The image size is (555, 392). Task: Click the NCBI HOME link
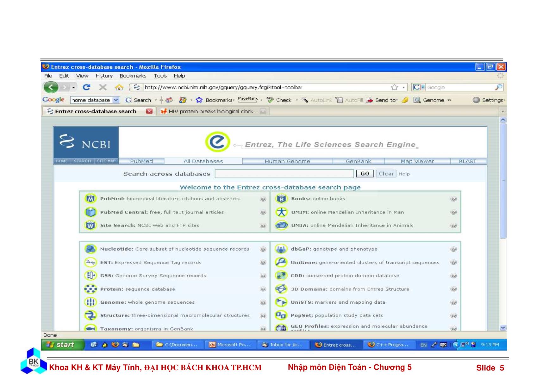(x=62, y=161)
